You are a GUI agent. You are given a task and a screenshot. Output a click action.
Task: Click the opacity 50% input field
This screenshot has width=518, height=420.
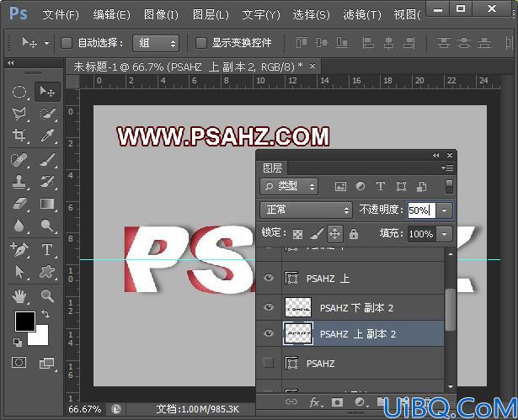click(x=422, y=210)
